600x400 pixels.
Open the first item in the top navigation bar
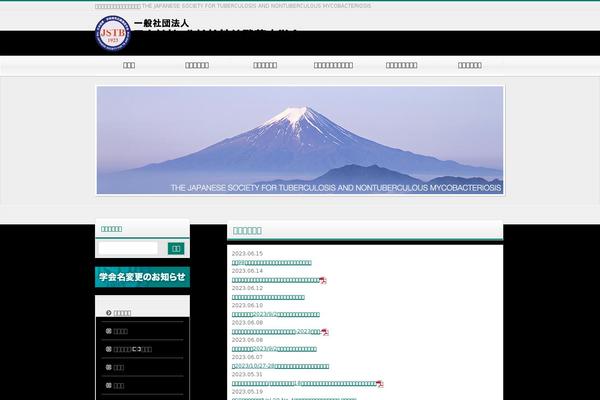pyautogui.click(x=129, y=65)
